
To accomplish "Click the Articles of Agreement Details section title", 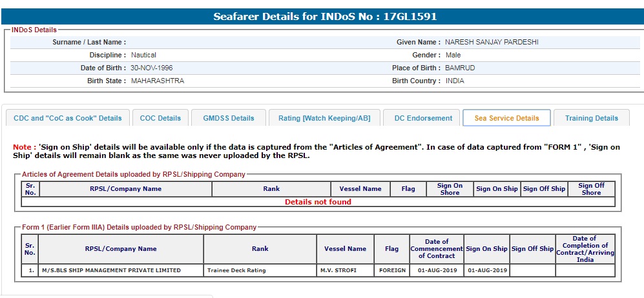I will coord(134,174).
